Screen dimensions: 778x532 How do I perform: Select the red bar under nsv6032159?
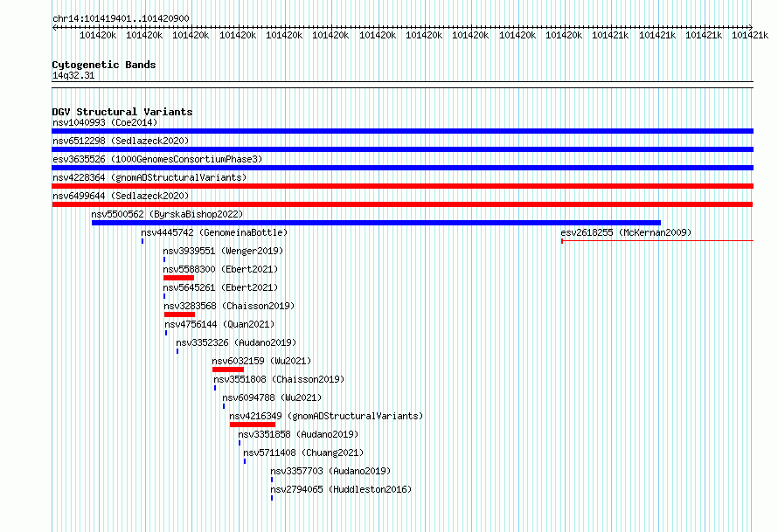[x=228, y=370]
